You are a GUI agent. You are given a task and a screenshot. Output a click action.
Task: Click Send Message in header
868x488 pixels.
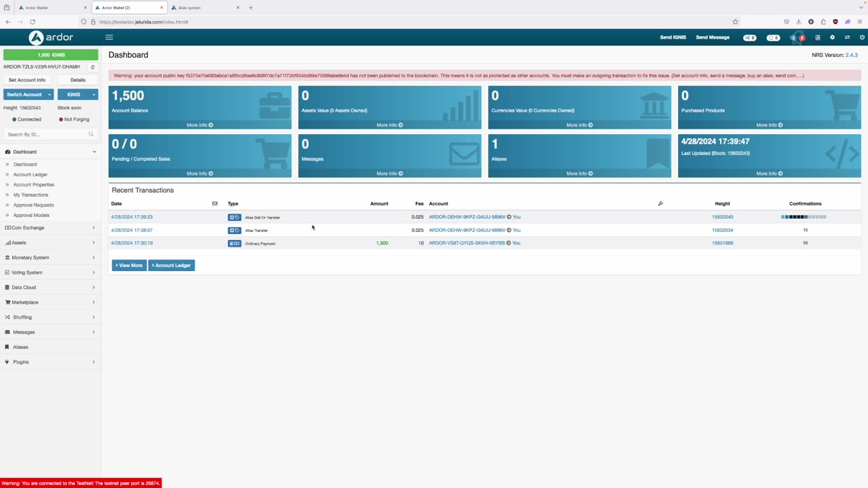click(x=713, y=37)
